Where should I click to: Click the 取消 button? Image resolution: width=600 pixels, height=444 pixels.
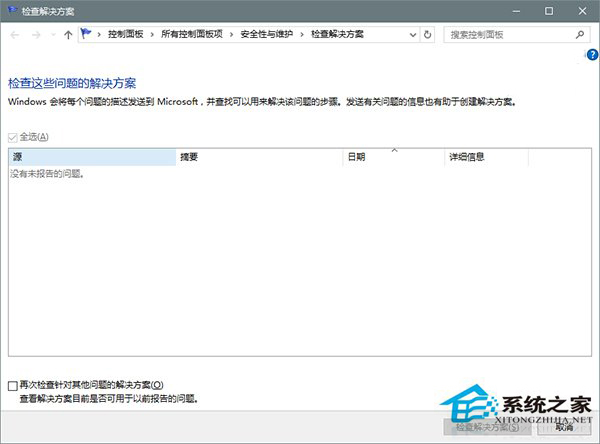pos(564,427)
